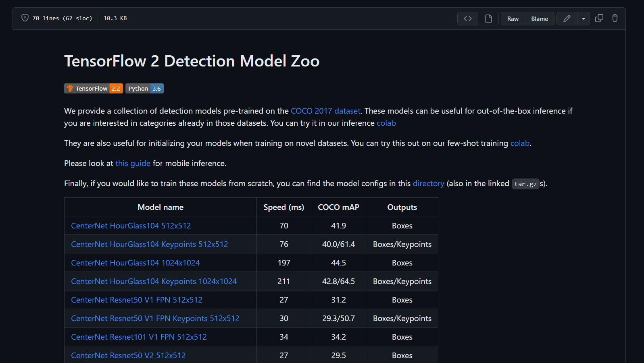The height and width of the screenshot is (363, 644).
Task: Click the shield security icon
Action: pos(25,18)
